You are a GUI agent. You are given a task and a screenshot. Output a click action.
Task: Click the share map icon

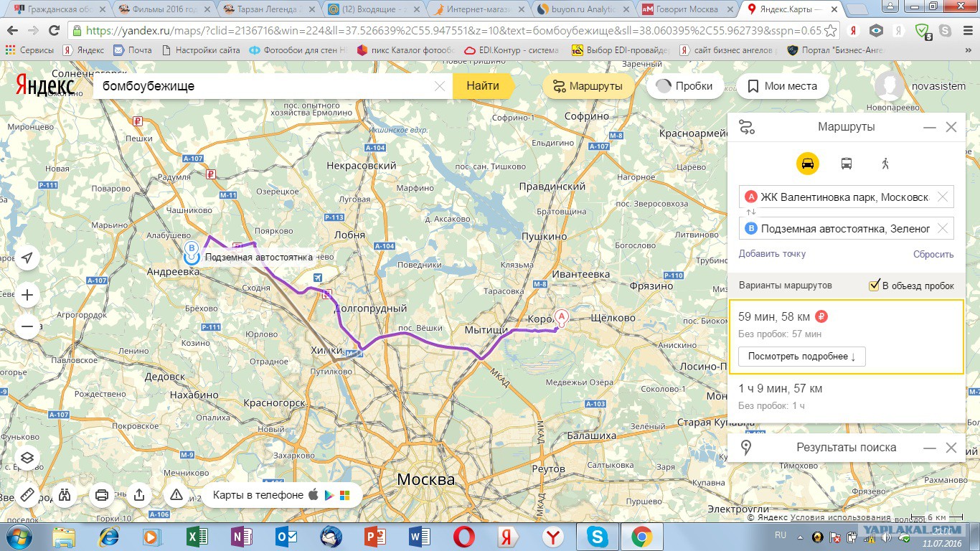(x=139, y=495)
